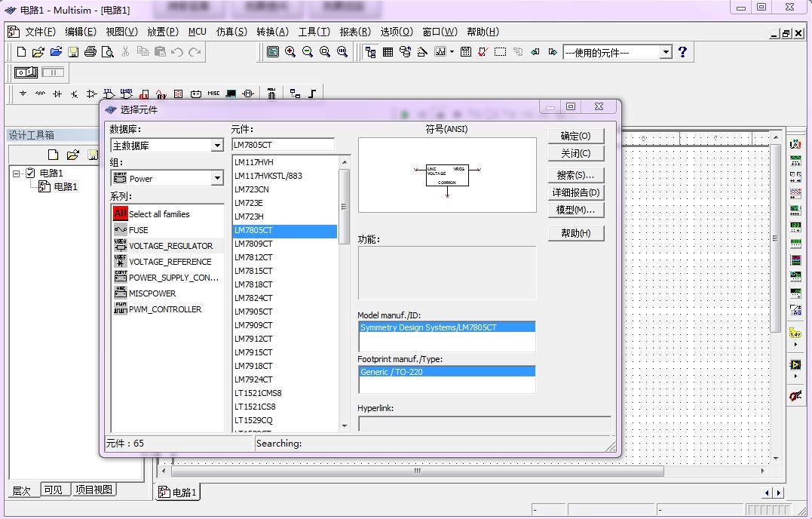Image resolution: width=812 pixels, height=519 pixels.
Task: Open the spreadsheet view grid icon
Action: click(x=388, y=52)
